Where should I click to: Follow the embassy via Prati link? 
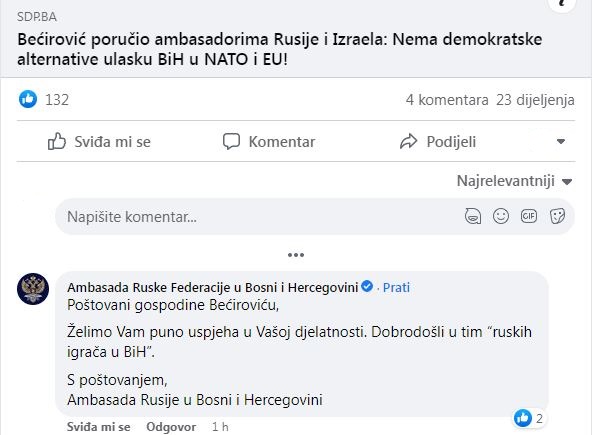[396, 287]
